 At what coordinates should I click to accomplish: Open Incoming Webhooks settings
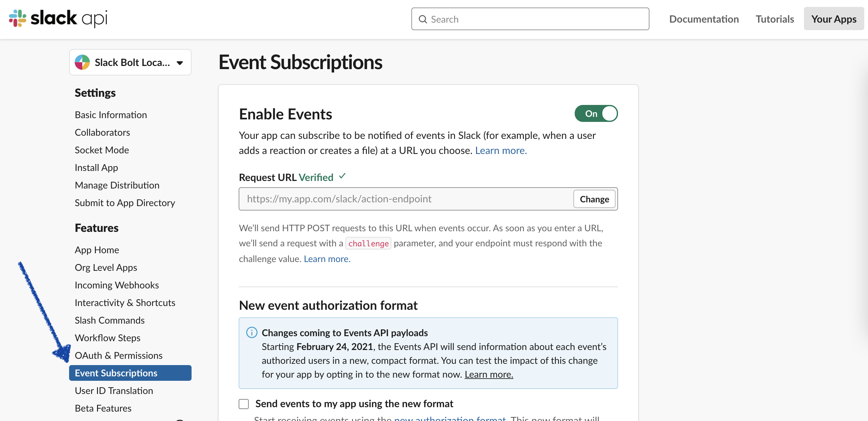click(x=117, y=285)
